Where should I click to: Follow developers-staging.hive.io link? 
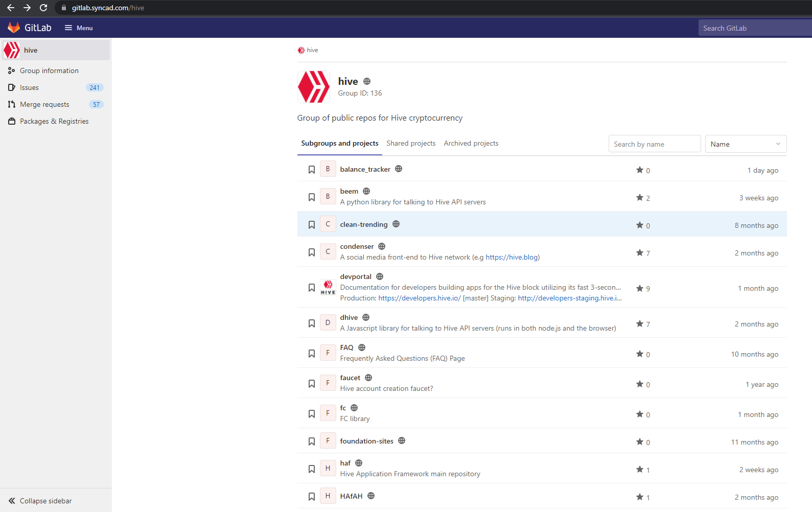pyautogui.click(x=570, y=298)
